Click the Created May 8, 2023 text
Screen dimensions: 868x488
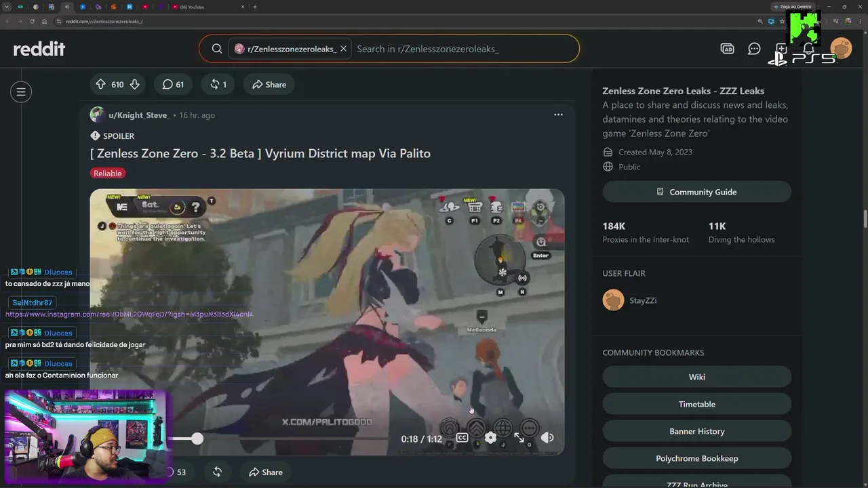[655, 152]
